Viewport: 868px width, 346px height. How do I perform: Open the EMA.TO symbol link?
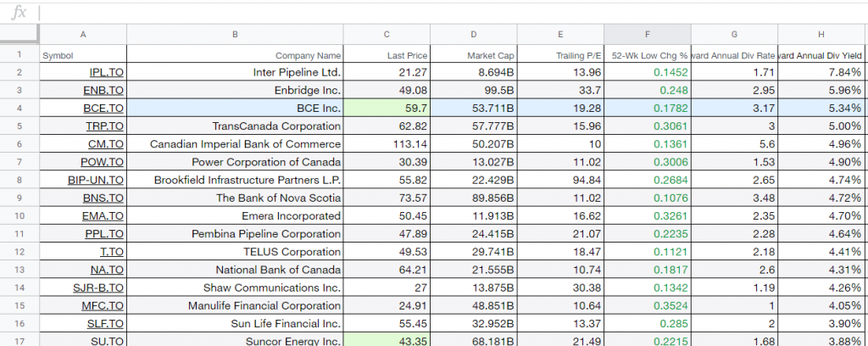[x=103, y=216]
